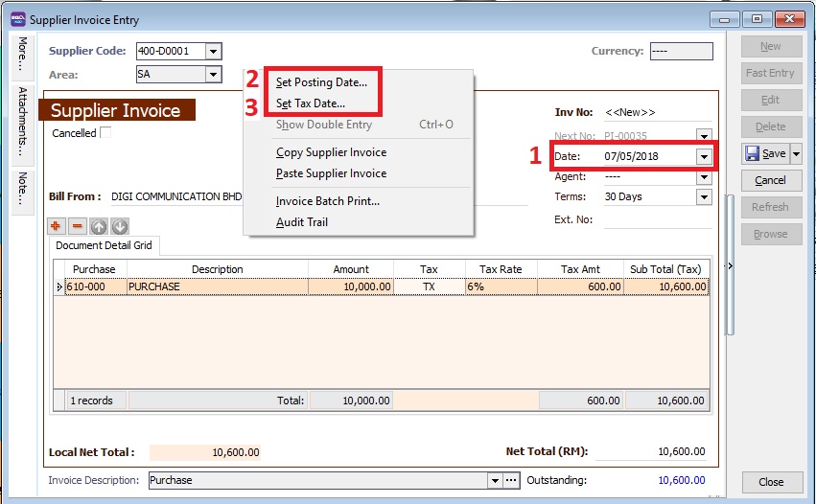Select Set Posting Date menu item
This screenshot has width=816, height=504.
pyautogui.click(x=321, y=82)
